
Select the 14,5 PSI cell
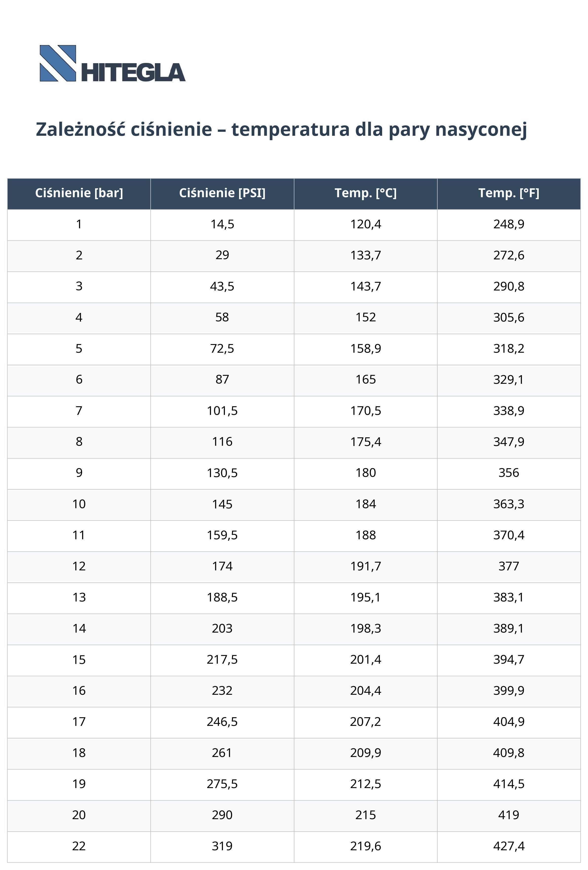222,224
